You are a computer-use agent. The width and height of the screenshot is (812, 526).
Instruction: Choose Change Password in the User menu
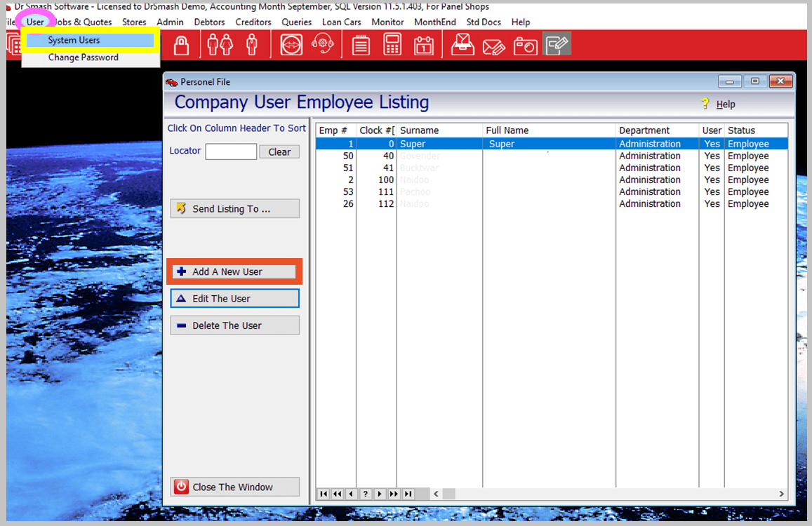(84, 58)
